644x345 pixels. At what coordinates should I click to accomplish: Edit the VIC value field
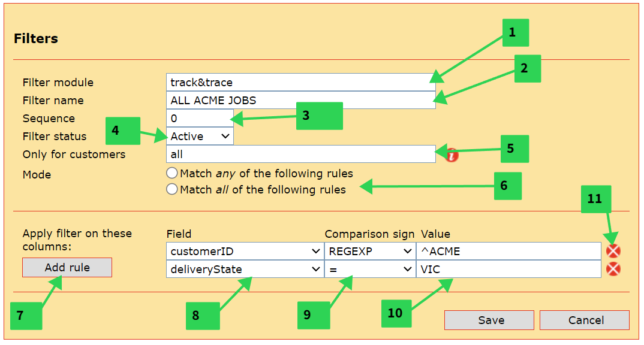(508, 270)
